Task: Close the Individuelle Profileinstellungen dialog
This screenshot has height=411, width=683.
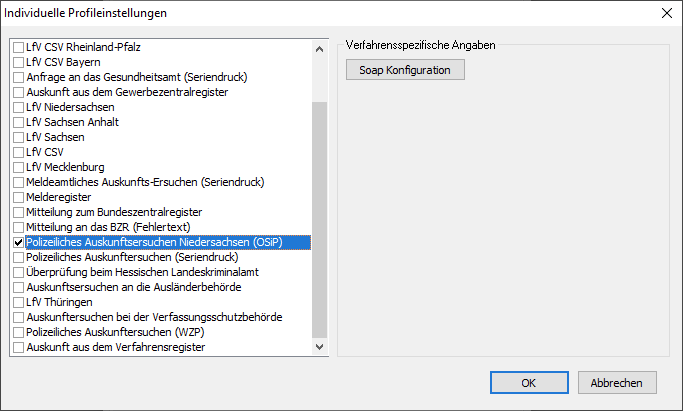Action: [x=666, y=13]
